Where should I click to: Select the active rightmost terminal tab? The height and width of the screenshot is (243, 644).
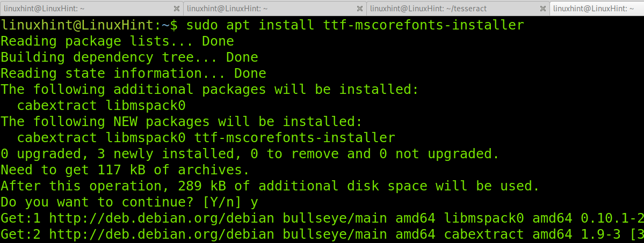coord(597,8)
